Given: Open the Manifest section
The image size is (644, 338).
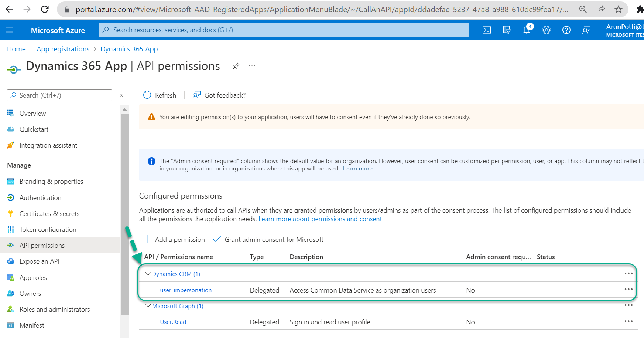Looking at the screenshot, I should [32, 325].
